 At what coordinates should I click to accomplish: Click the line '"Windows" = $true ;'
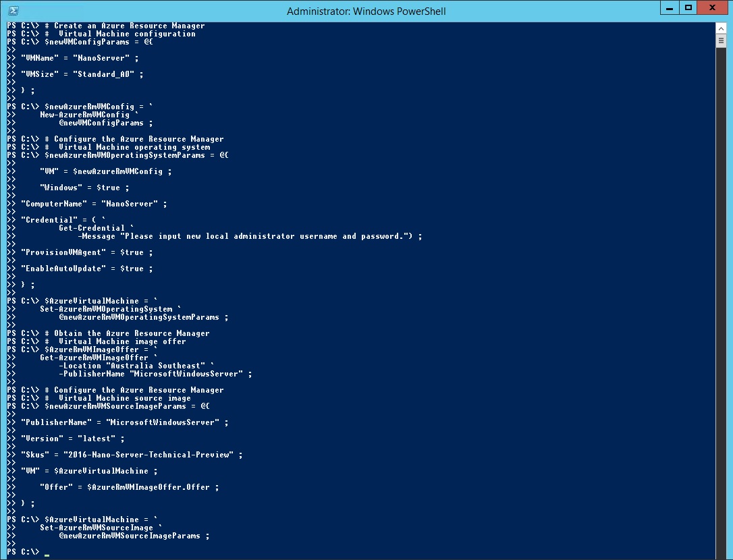(x=84, y=188)
